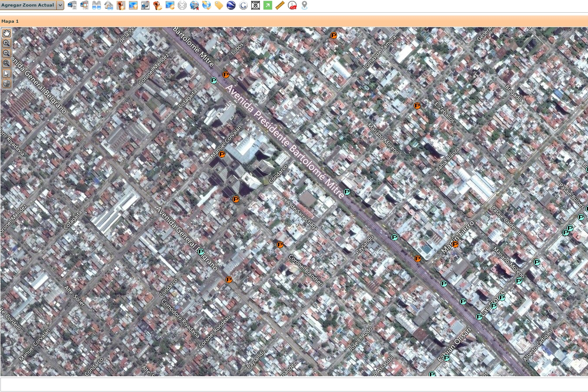Toggle the clock 'off' timer icon
Screen dimensions: 588x392
click(292, 5)
